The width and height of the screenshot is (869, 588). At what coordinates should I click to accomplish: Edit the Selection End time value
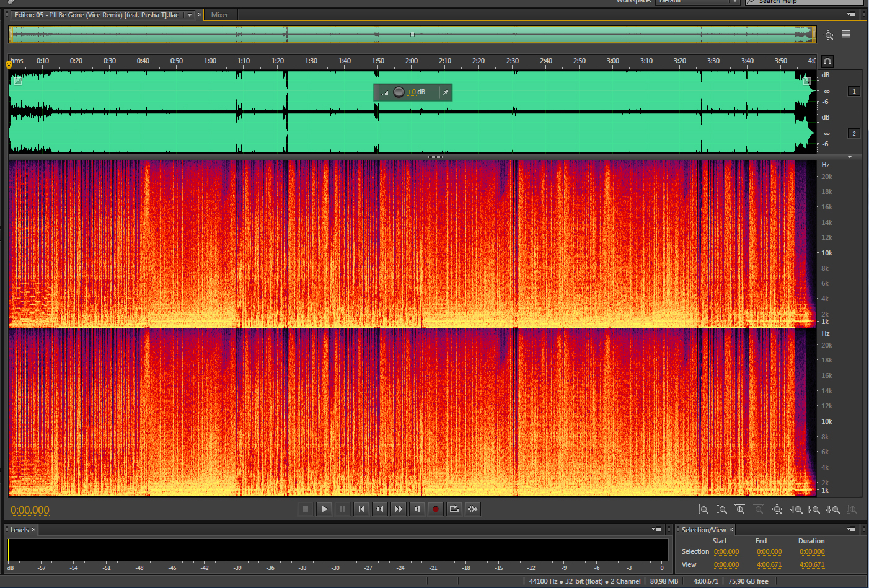(x=769, y=551)
